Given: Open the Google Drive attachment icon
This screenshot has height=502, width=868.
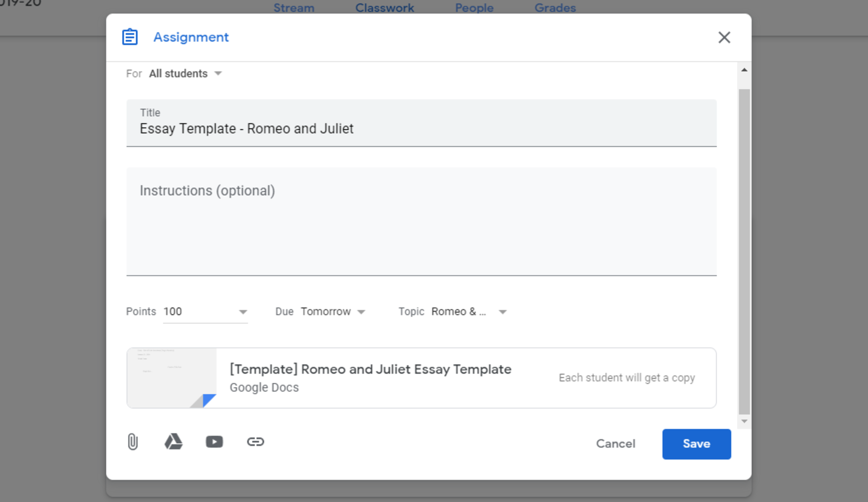Looking at the screenshot, I should (173, 442).
